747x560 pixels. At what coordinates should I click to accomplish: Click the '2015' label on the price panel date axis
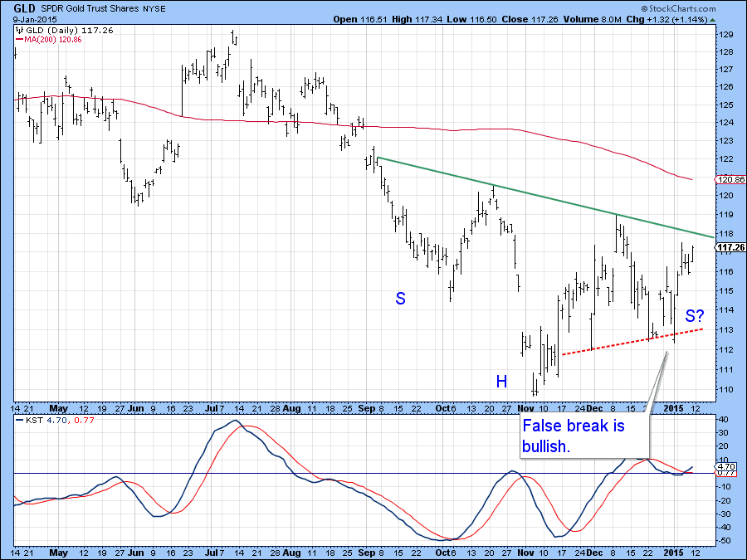click(674, 408)
